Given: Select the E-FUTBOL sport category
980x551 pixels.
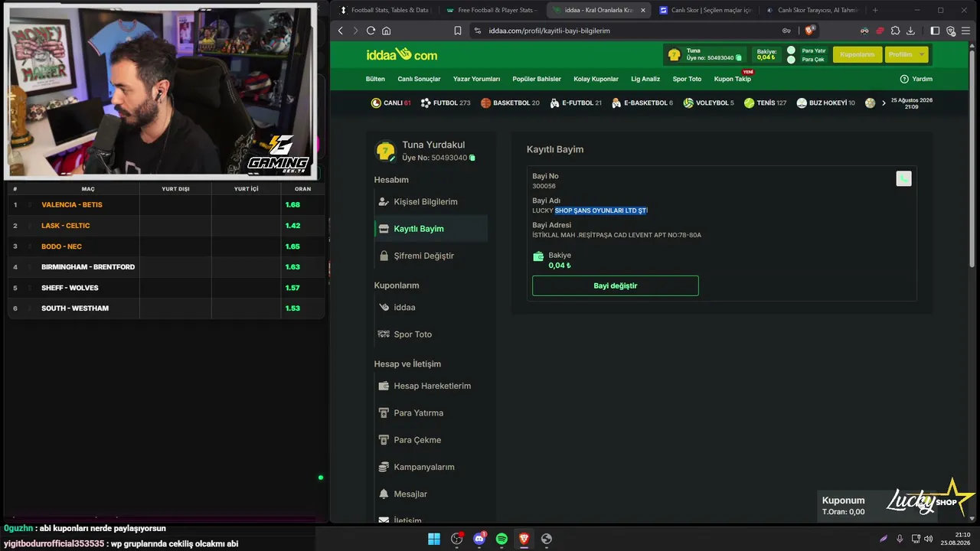Looking at the screenshot, I should 576,103.
